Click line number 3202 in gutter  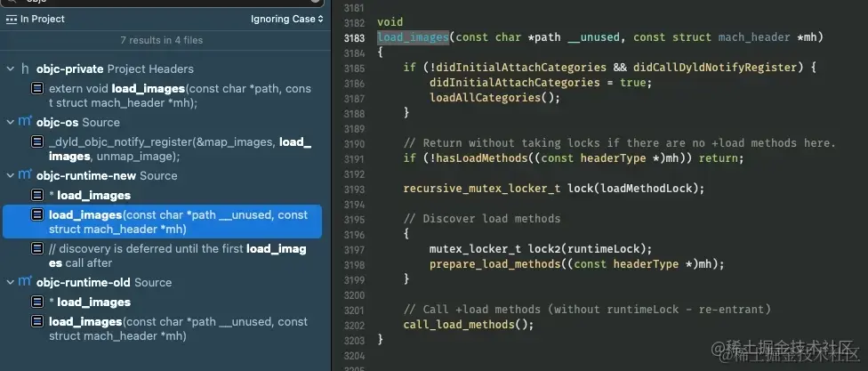pyautogui.click(x=354, y=325)
